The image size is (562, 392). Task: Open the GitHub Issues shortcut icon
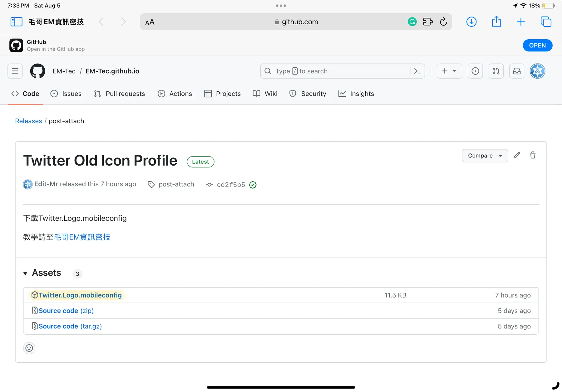pyautogui.click(x=476, y=71)
